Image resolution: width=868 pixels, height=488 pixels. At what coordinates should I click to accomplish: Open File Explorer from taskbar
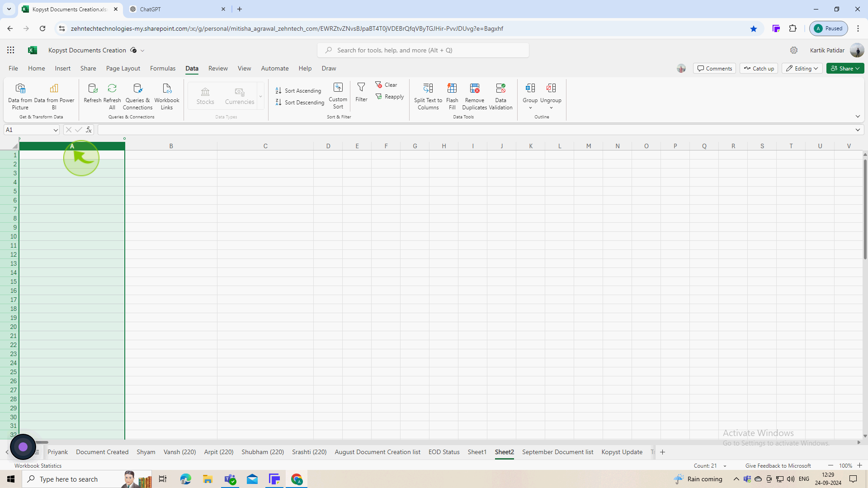pos(208,479)
